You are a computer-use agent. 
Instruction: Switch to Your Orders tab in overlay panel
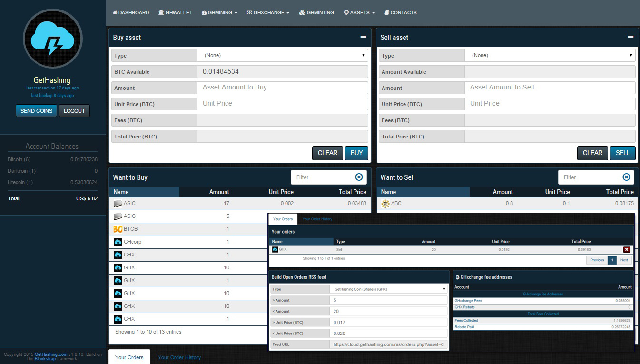tap(283, 219)
